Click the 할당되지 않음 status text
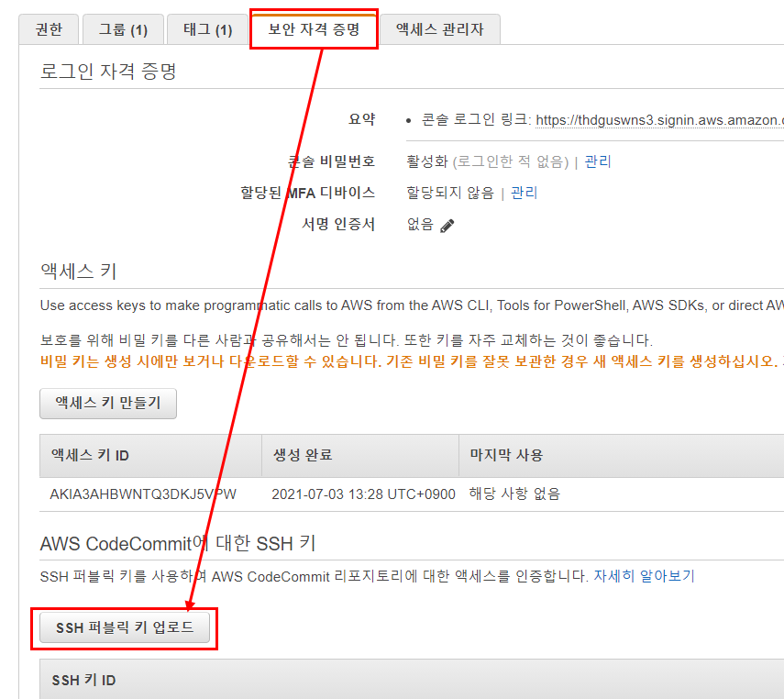This screenshot has height=699, width=784. click(x=450, y=193)
